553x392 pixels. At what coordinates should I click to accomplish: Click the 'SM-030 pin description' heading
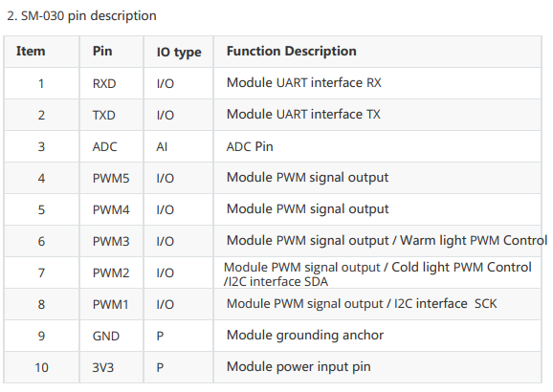tap(81, 16)
